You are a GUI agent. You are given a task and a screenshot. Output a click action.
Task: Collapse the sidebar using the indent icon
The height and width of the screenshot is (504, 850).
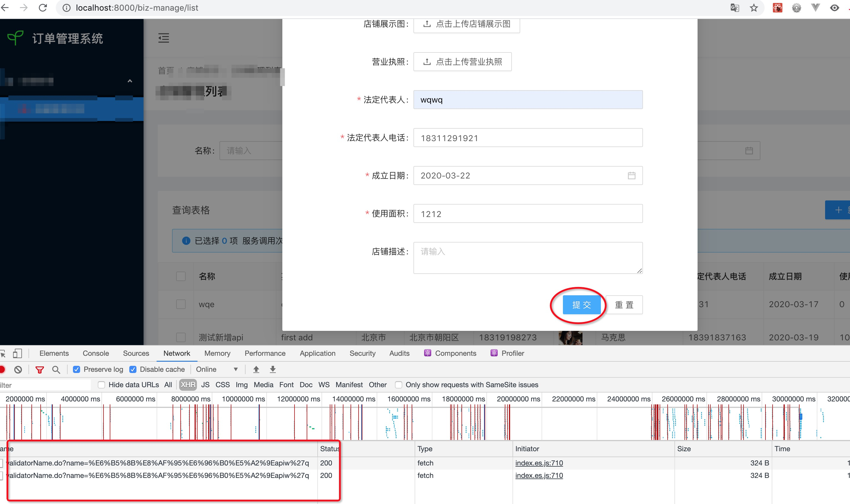point(164,38)
